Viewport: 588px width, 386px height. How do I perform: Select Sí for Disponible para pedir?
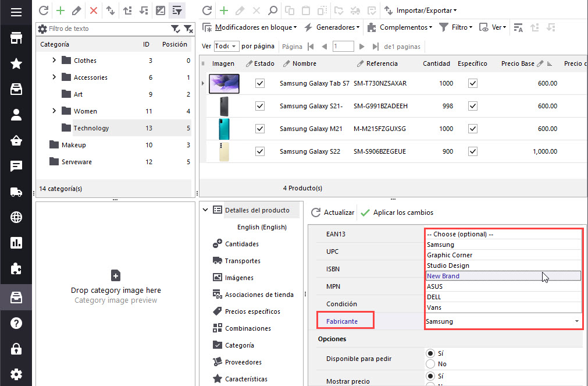(430, 353)
